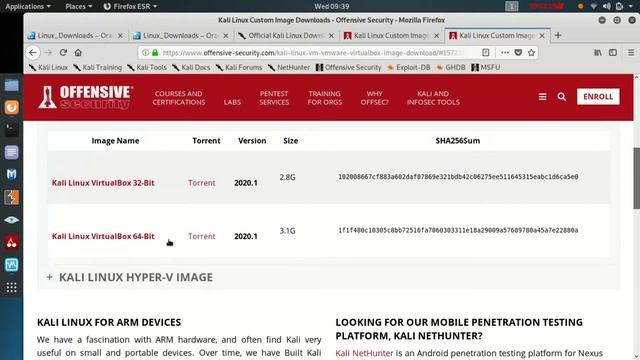Open the text editor dock icon
This screenshot has height=360, width=640.
pos(11,152)
